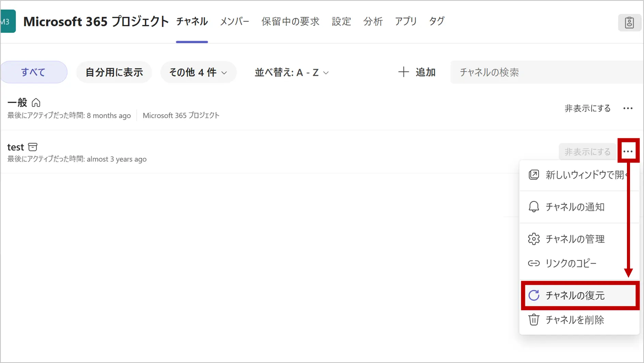Copy link via リンクのコピー
Image resolution: width=644 pixels, height=363 pixels.
pyautogui.click(x=571, y=263)
